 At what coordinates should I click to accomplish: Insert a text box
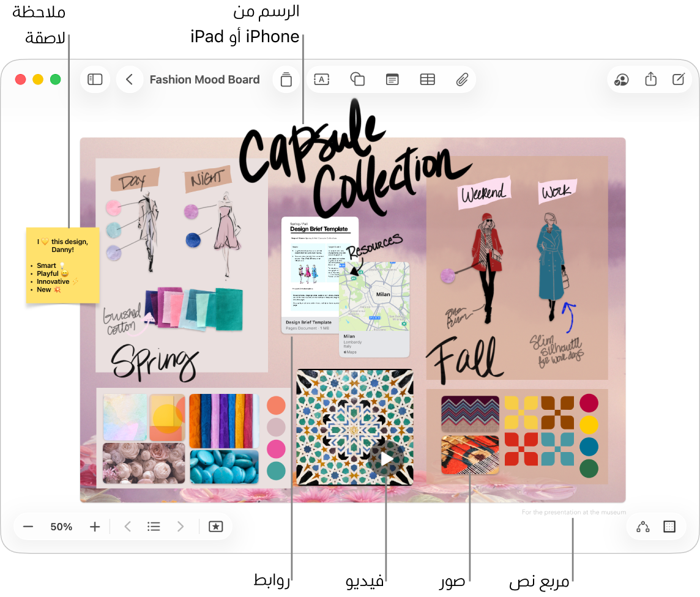point(321,79)
